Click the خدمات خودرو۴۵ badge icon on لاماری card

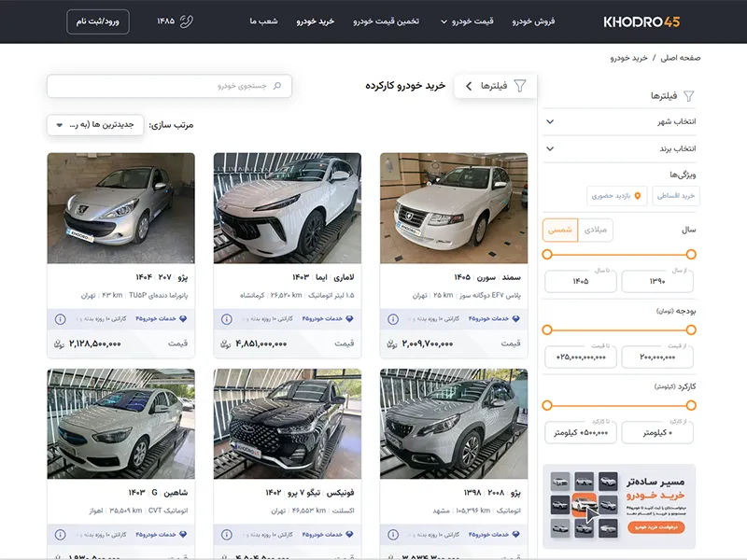click(349, 318)
